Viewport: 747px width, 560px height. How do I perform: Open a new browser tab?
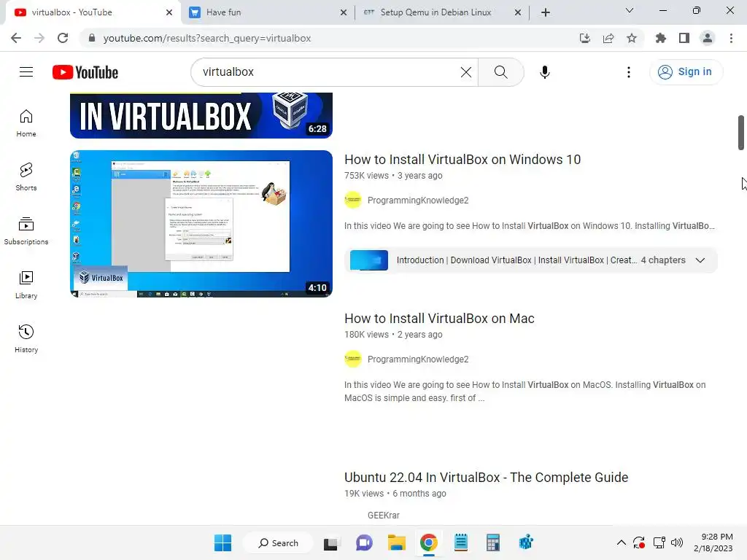click(x=546, y=12)
